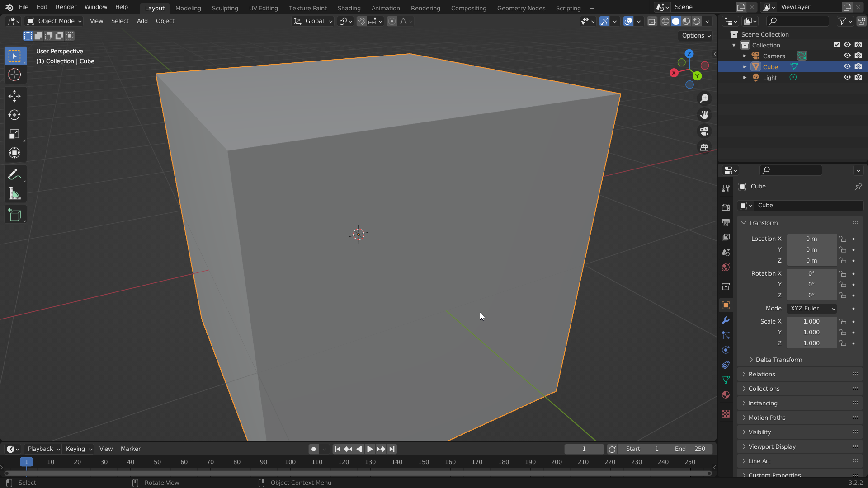Click the End frame 250 field
The height and width of the screenshot is (488, 868).
[x=690, y=449]
